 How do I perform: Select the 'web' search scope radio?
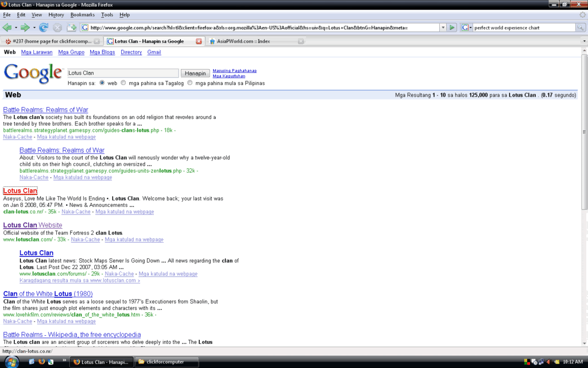click(x=102, y=83)
